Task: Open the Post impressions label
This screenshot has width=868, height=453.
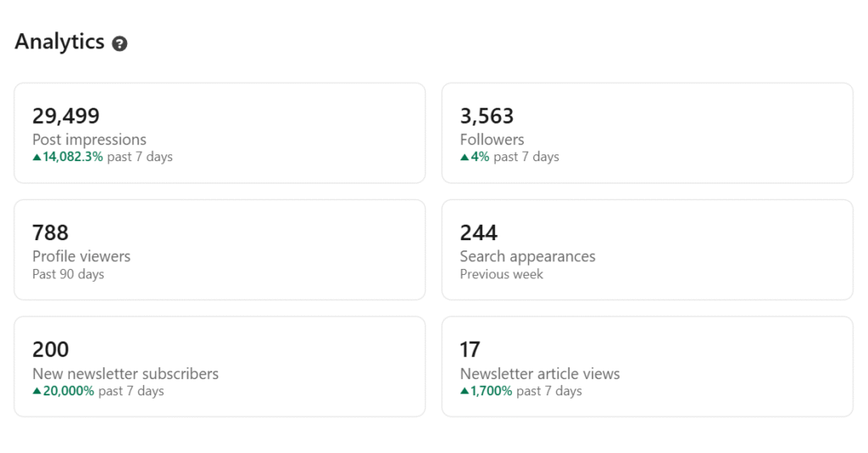Action: pos(89,140)
